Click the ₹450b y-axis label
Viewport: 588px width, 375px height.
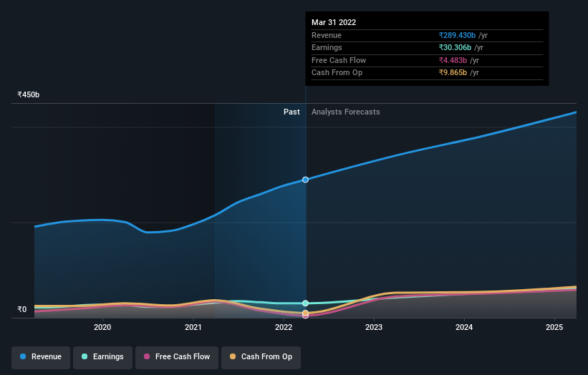coord(29,94)
